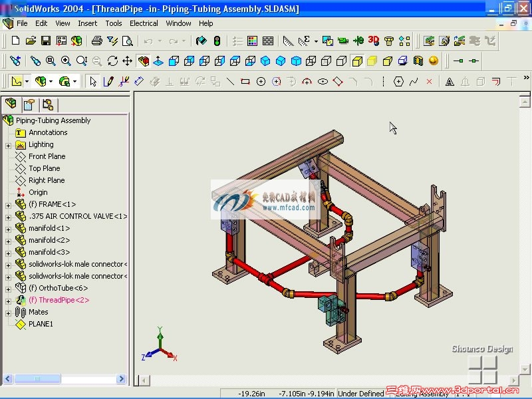Expand the (f) OrthoTube<6> node
Screen dimensions: 532x399
(8, 289)
